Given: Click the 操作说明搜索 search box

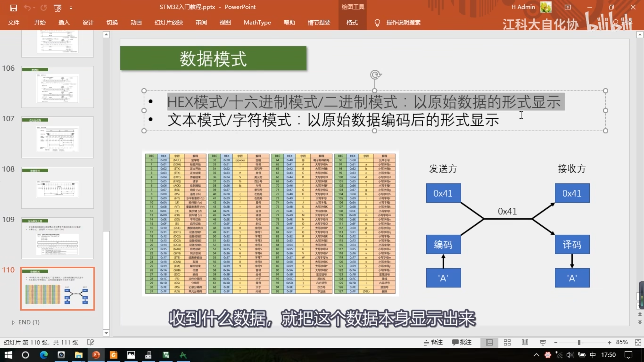Looking at the screenshot, I should [x=403, y=23].
